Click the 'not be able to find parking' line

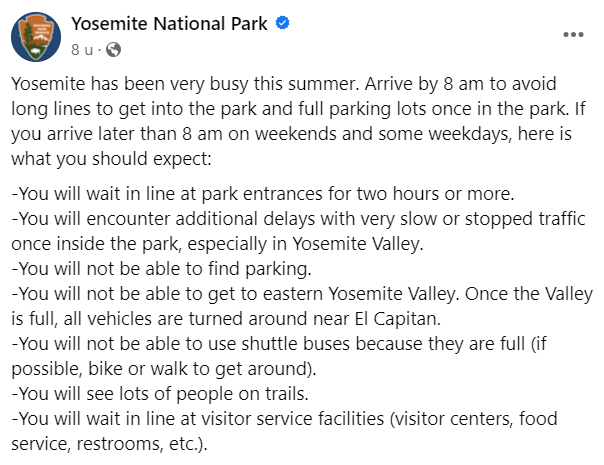click(161, 269)
